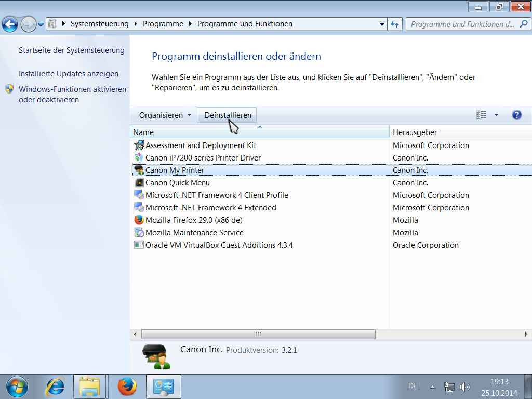The height and width of the screenshot is (399, 532).
Task: Click the Mozilla Maintenance Service icon
Action: coord(139,232)
